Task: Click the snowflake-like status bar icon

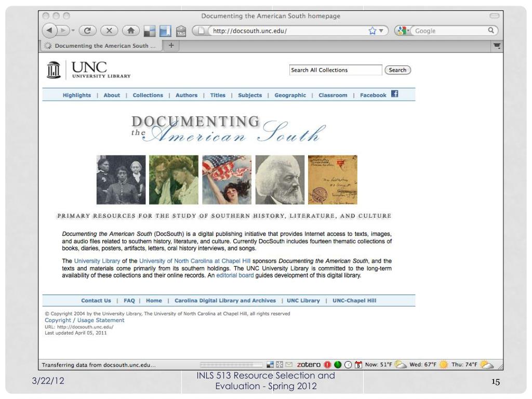Action: [x=280, y=365]
